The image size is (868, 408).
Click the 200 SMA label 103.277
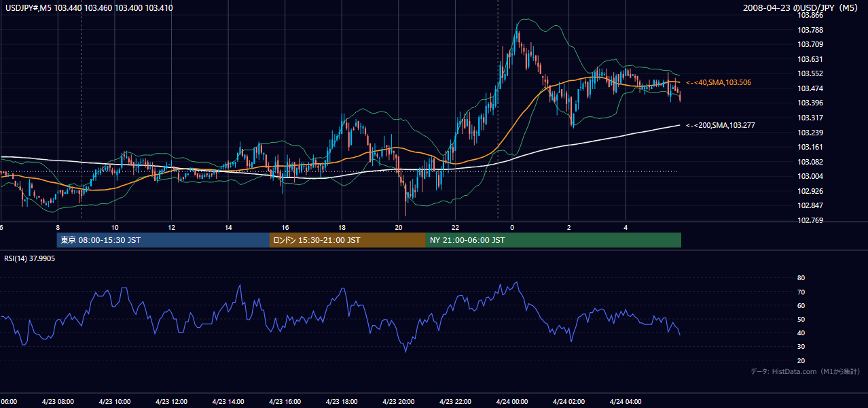pyautogui.click(x=721, y=125)
